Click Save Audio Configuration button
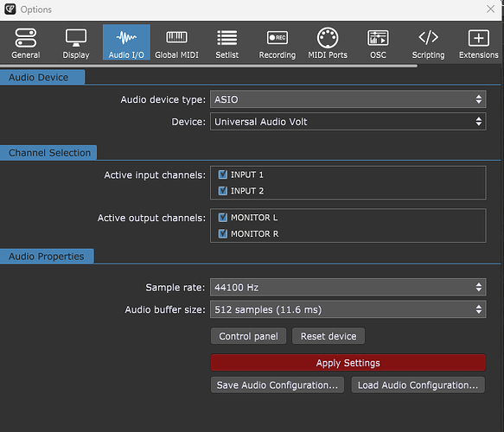 coord(278,384)
